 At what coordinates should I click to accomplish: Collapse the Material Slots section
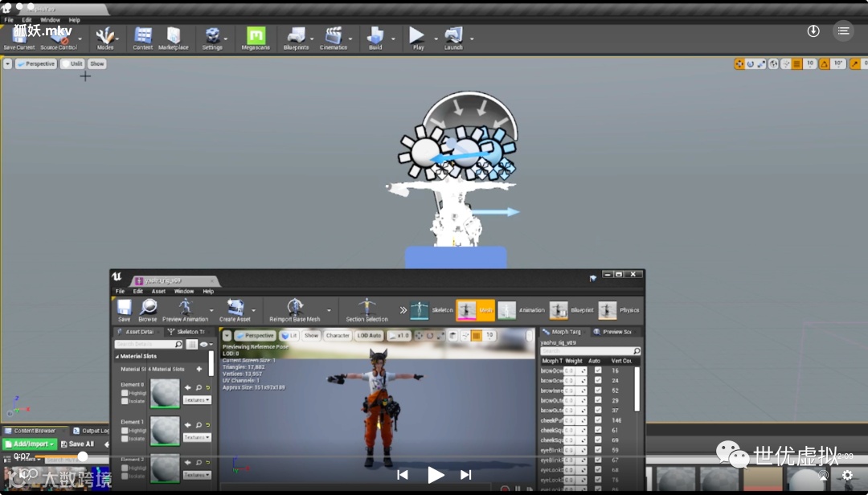coord(117,357)
